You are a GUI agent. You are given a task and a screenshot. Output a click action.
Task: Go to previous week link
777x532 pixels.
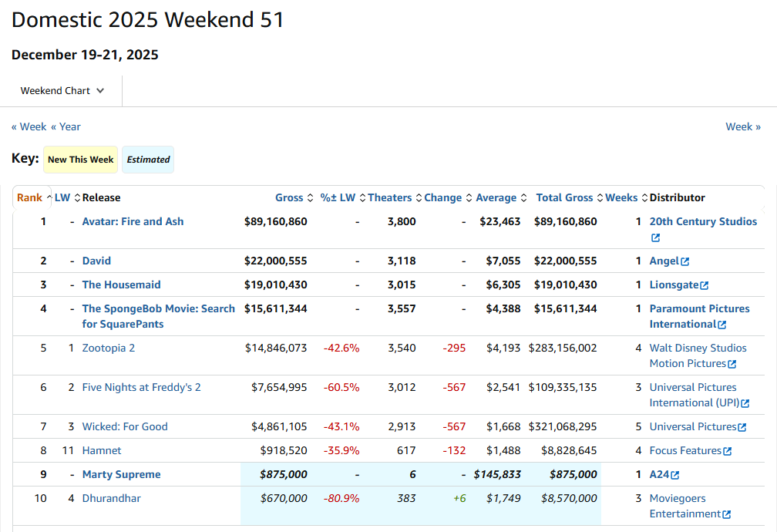point(29,126)
